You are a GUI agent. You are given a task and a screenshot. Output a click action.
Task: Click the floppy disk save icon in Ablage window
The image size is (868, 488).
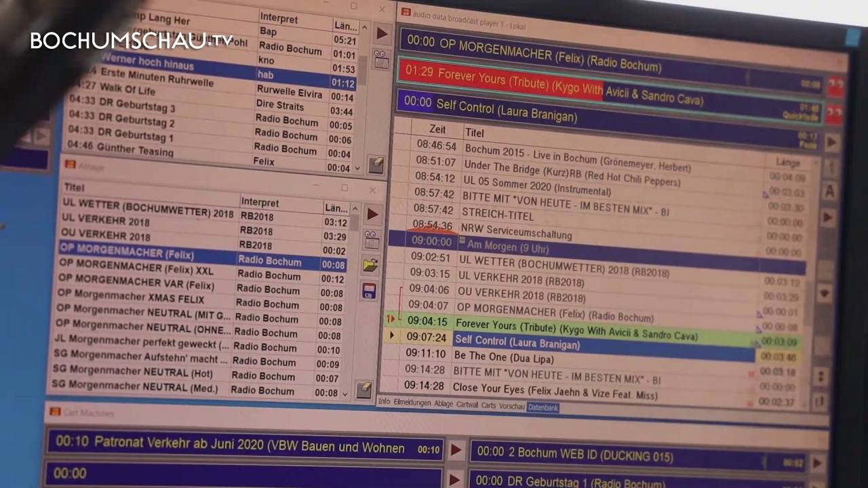(x=370, y=291)
